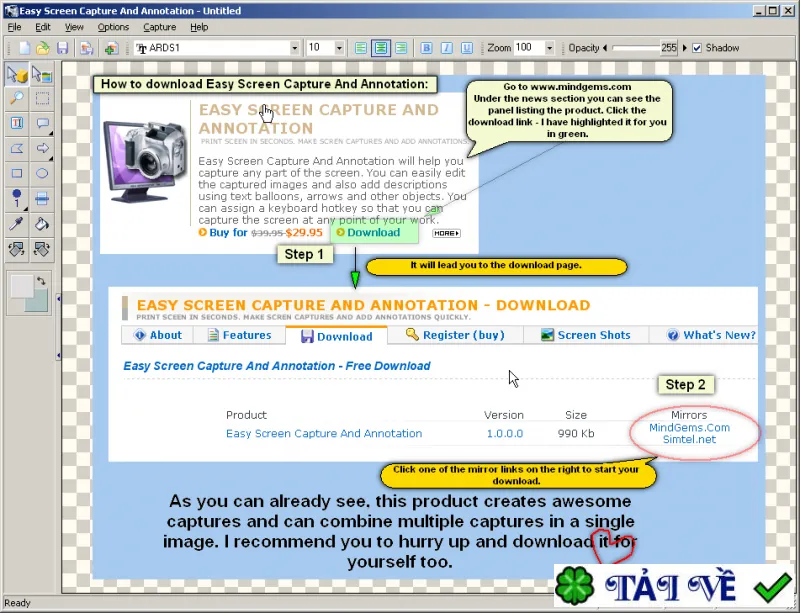The image size is (800, 613).
Task: Click the font size field showing 10
Action: coord(320,48)
